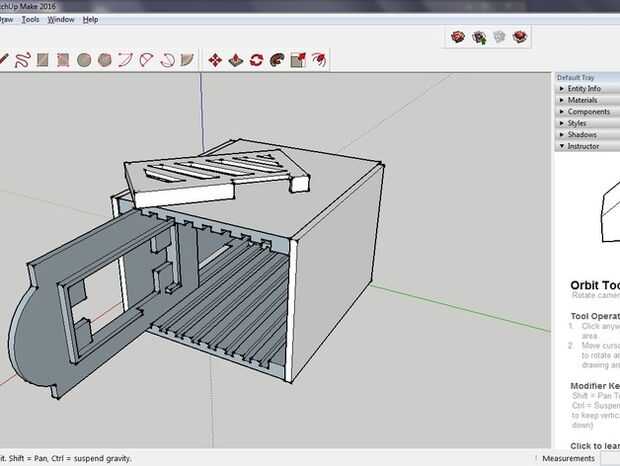Select the Pie tool
This screenshot has height=466, width=620.
point(187,60)
